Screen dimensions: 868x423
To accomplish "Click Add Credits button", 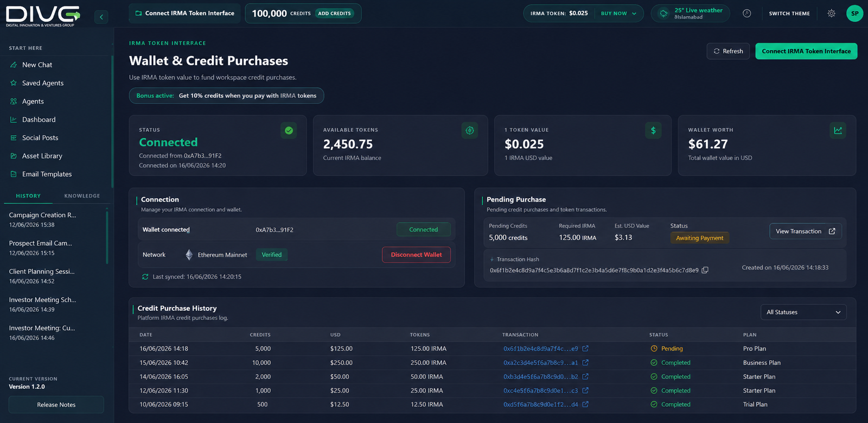I will pyautogui.click(x=334, y=14).
